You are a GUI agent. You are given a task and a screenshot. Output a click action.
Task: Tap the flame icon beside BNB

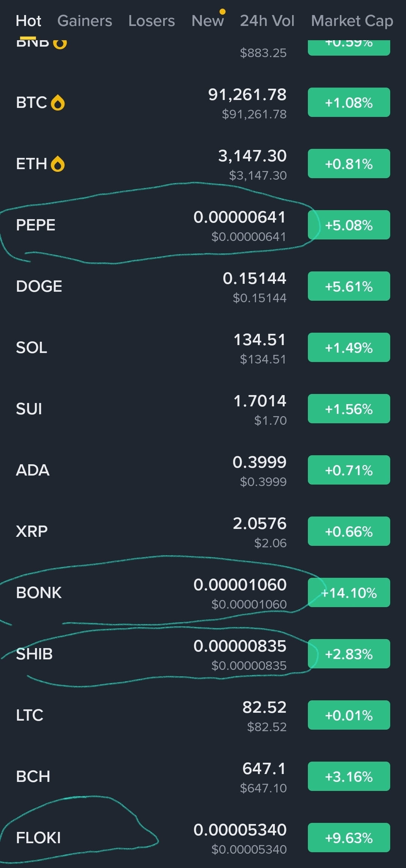pyautogui.click(x=60, y=44)
